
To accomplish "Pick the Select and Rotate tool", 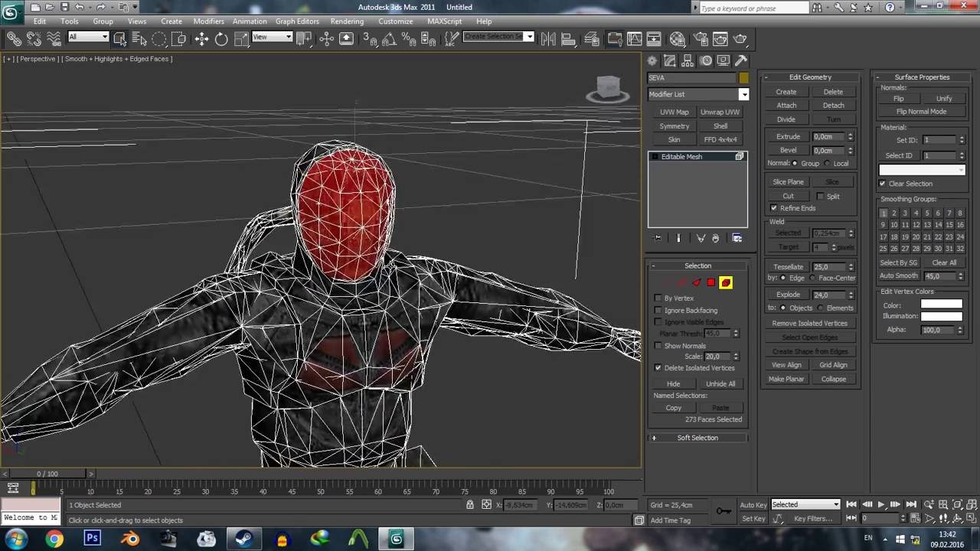I will (221, 38).
